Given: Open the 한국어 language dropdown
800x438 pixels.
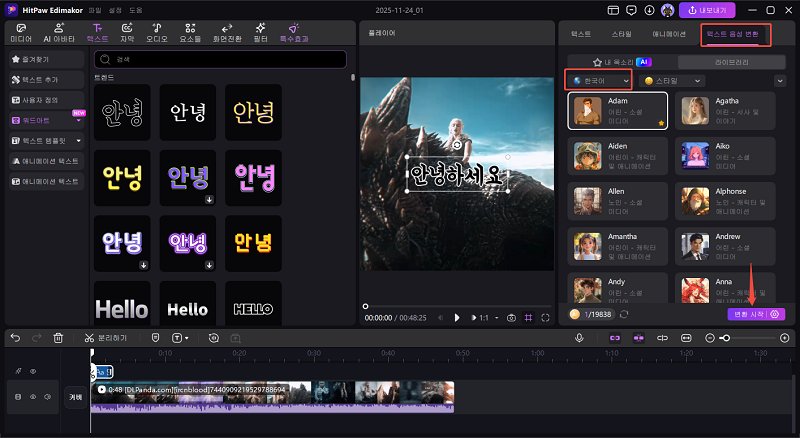Looking at the screenshot, I should pos(598,81).
